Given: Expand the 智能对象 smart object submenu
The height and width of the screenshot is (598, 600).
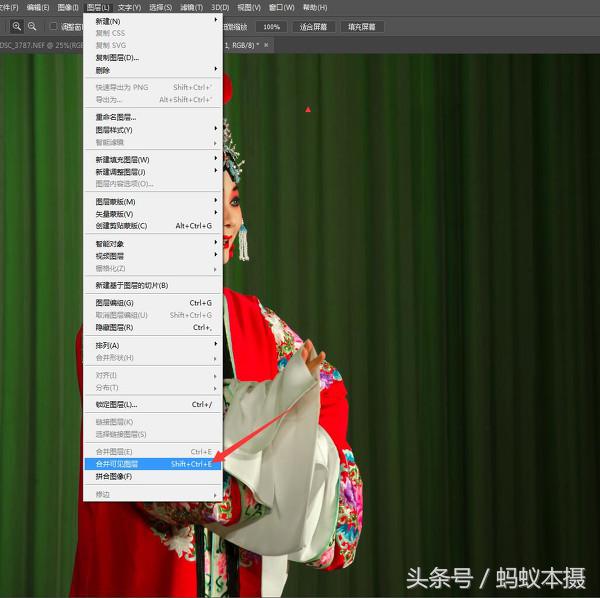Looking at the screenshot, I should [153, 244].
